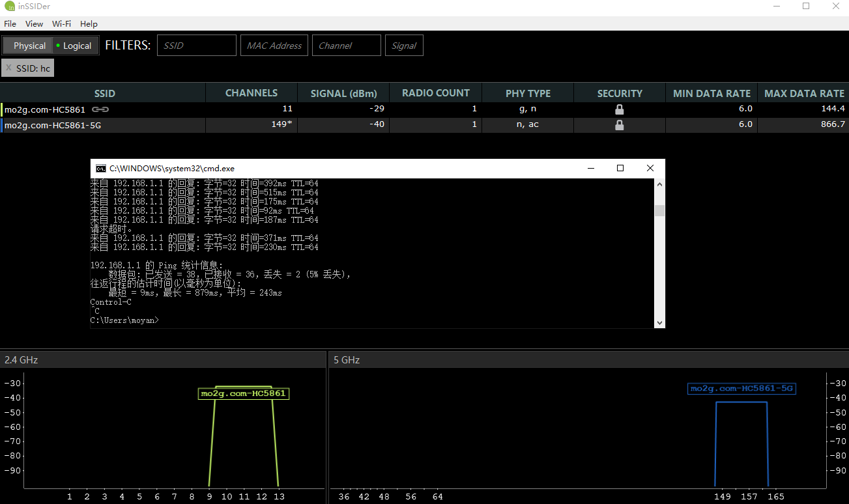Sort by SIGNAL (dBm) column header
Screen dimensions: 849x504
(343, 93)
